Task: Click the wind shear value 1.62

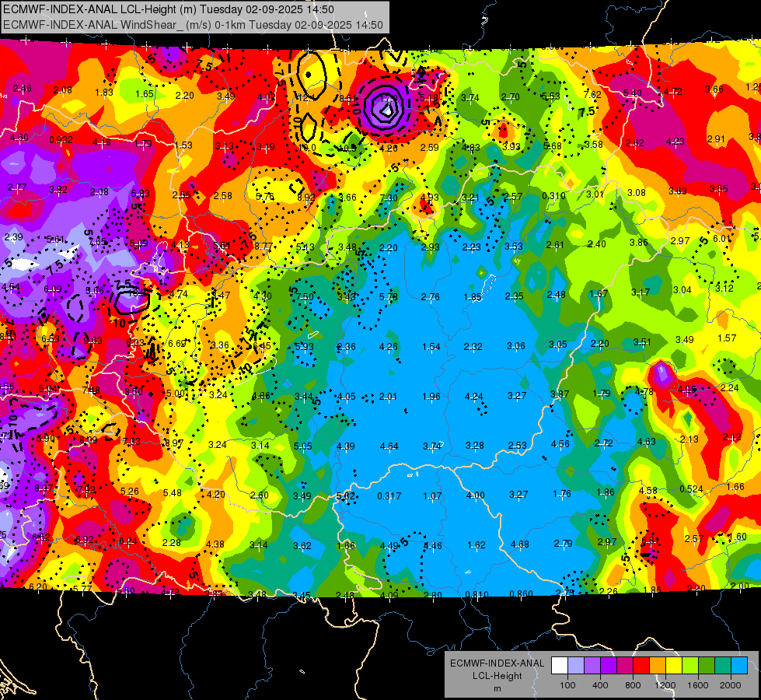Action: [476, 545]
